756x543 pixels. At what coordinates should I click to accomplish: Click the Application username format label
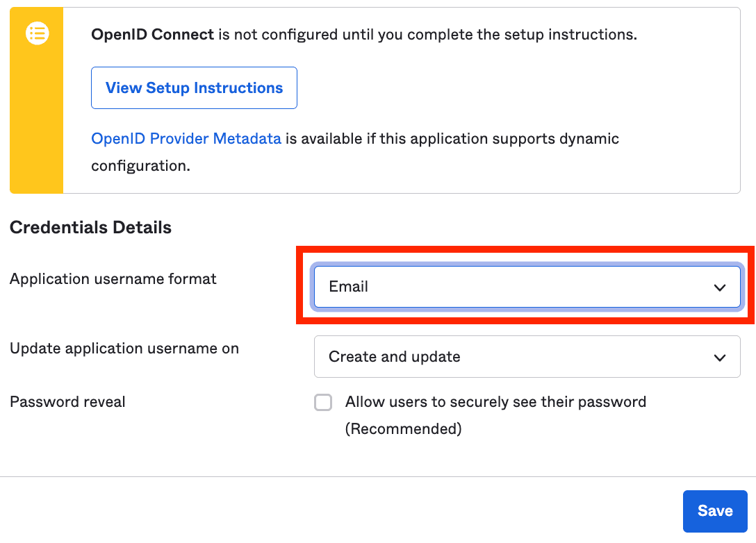coord(113,278)
